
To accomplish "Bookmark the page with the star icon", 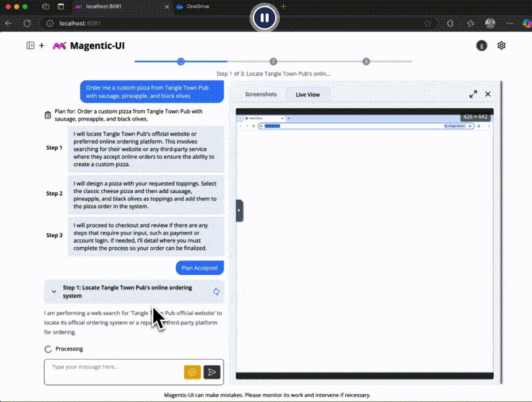I will (x=427, y=24).
